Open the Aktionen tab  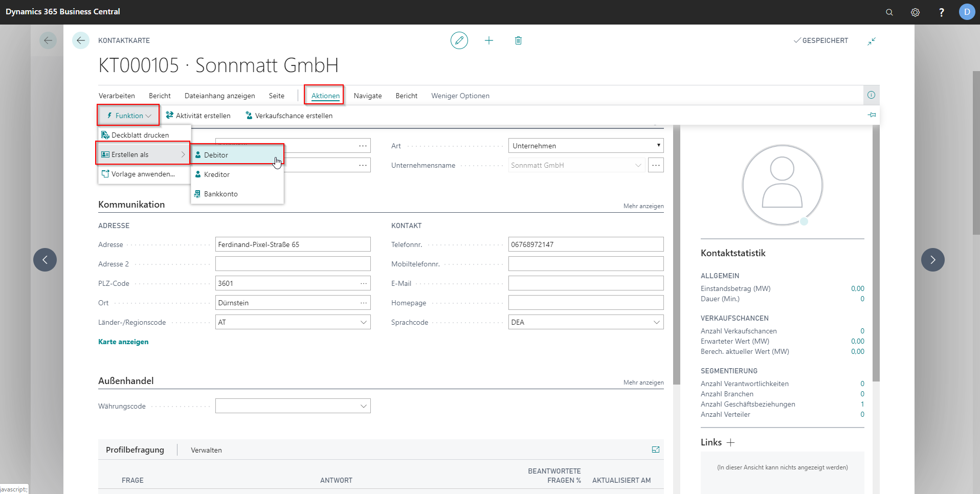pyautogui.click(x=325, y=96)
